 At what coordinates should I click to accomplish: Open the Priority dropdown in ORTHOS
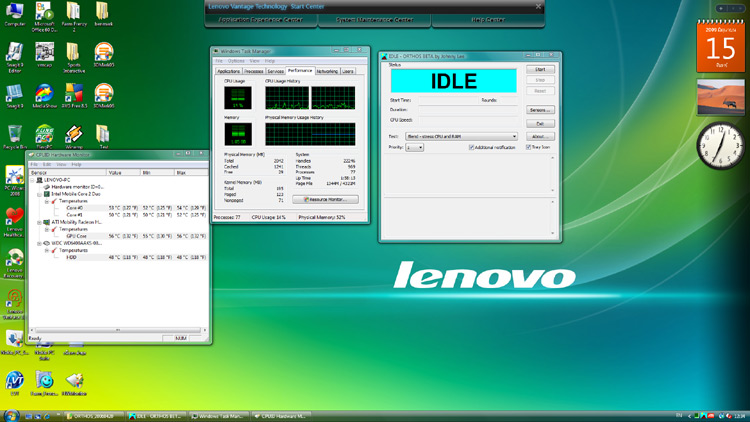coord(414,147)
